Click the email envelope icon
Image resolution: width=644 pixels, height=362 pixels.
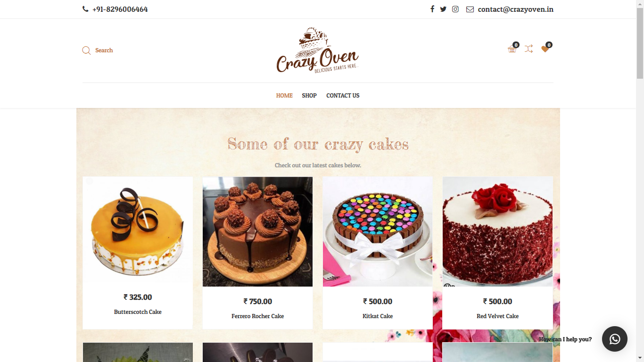coord(470,9)
